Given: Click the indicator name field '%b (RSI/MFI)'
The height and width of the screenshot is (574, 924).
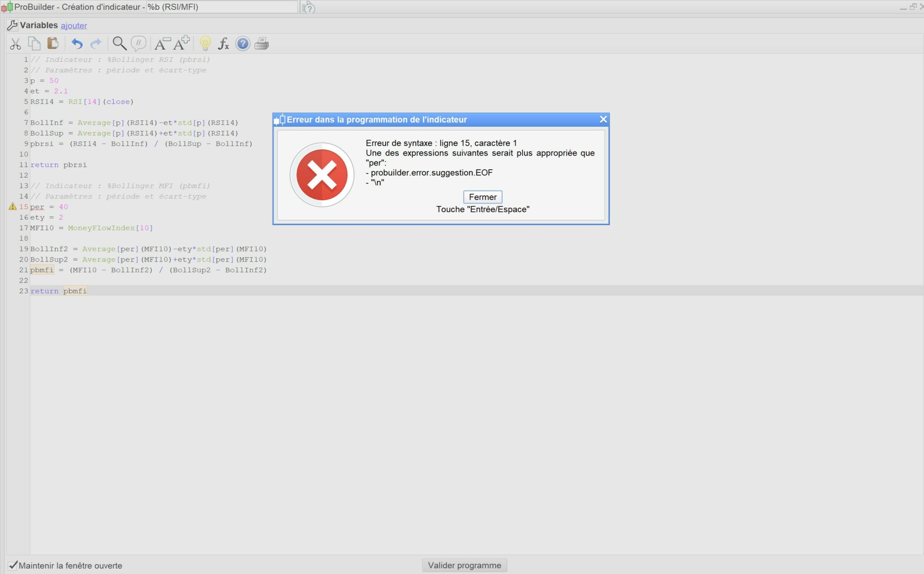Looking at the screenshot, I should pos(221,7).
